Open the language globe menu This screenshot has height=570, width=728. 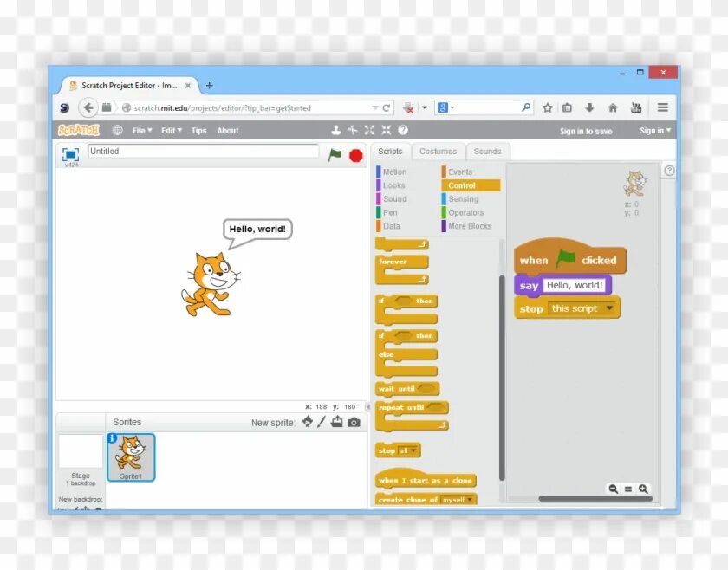point(118,131)
